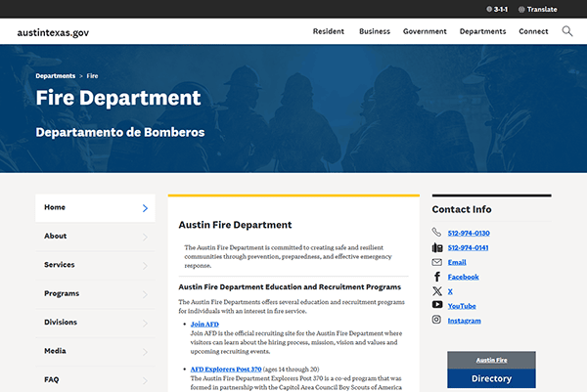587x392 pixels.
Task: Click the Fire Department page title
Action: coord(118,98)
